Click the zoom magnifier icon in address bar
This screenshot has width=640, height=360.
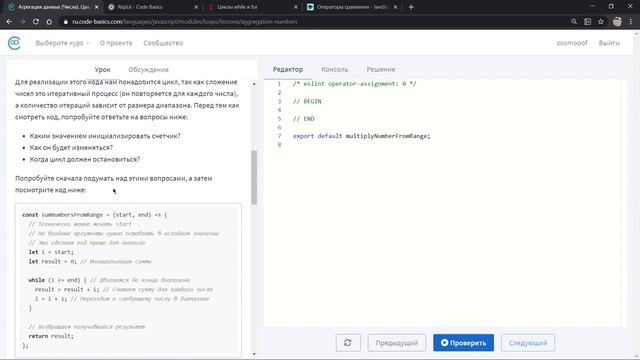pos(574,22)
